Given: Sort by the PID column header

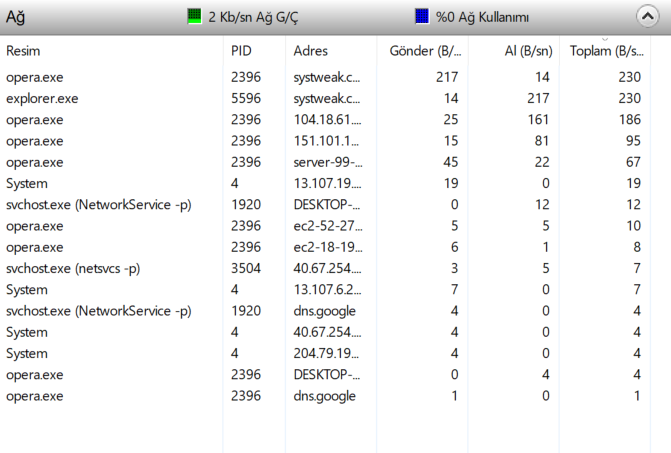Looking at the screenshot, I should click(242, 51).
